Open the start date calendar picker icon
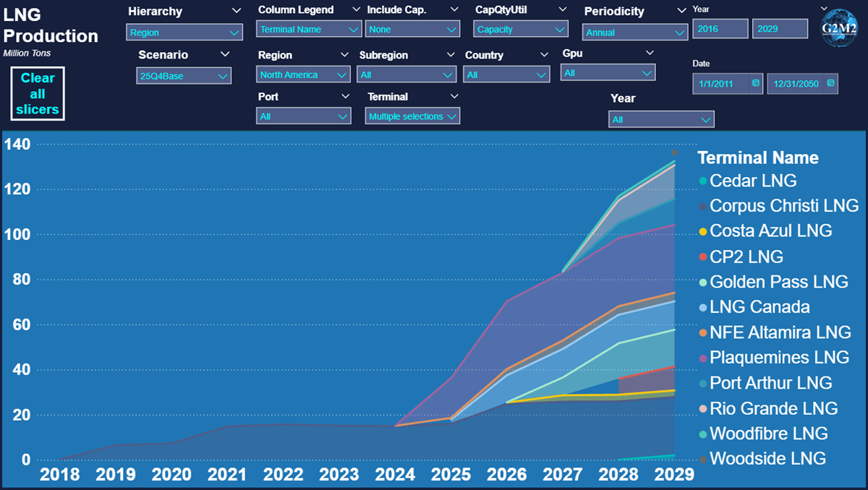 click(x=756, y=84)
